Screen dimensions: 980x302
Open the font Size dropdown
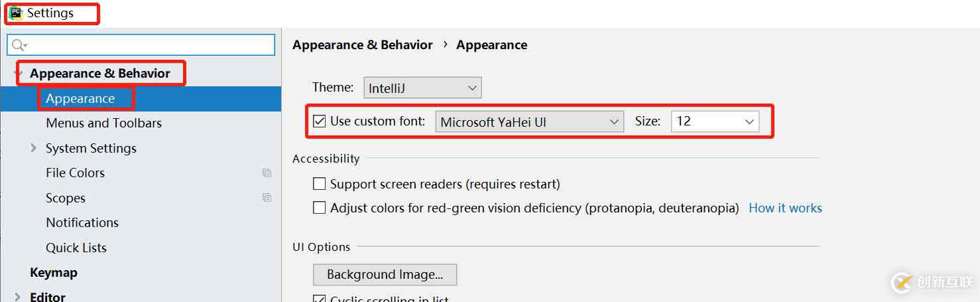pyautogui.click(x=715, y=121)
